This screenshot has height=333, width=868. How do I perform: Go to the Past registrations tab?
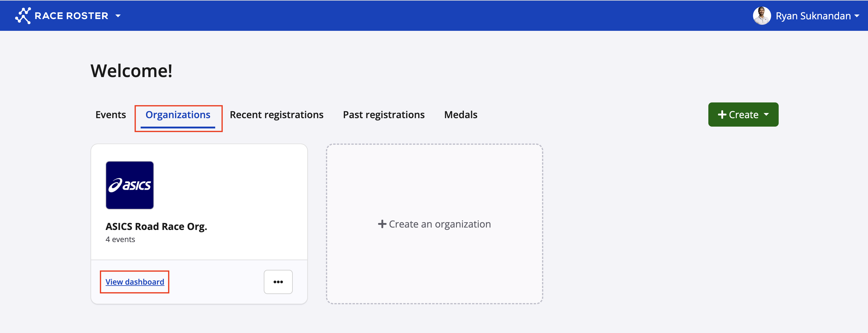384,115
